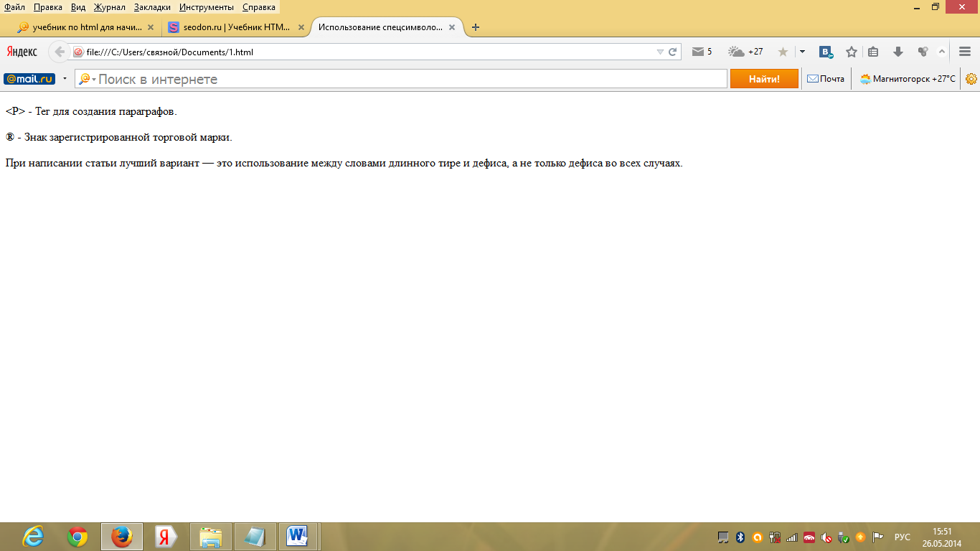Click the three-circles extension icon

tap(923, 52)
